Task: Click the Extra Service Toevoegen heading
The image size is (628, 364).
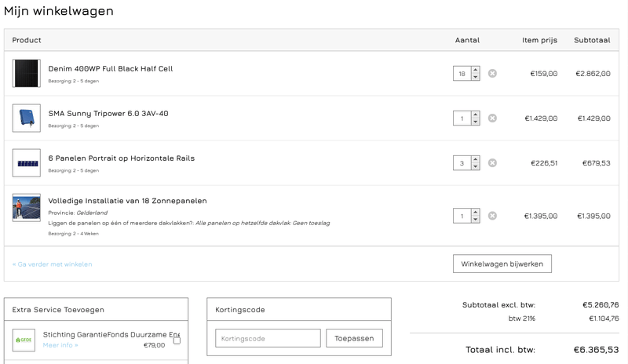Action: tap(58, 310)
